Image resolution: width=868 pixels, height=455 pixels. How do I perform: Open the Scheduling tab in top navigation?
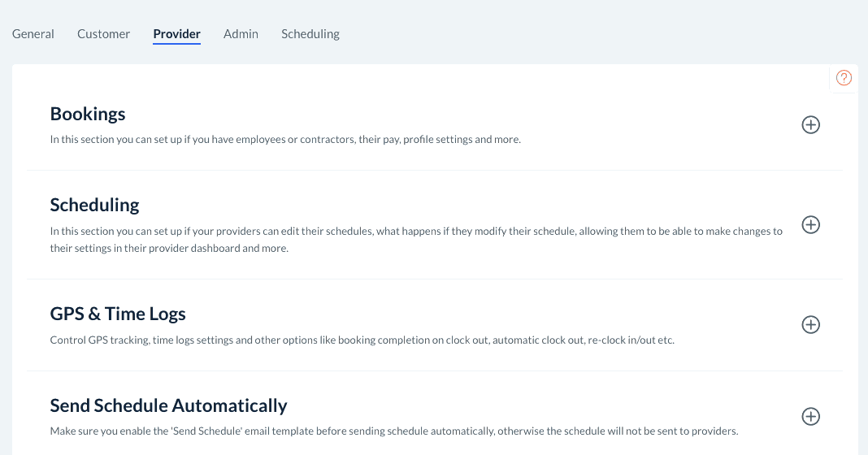tap(310, 34)
